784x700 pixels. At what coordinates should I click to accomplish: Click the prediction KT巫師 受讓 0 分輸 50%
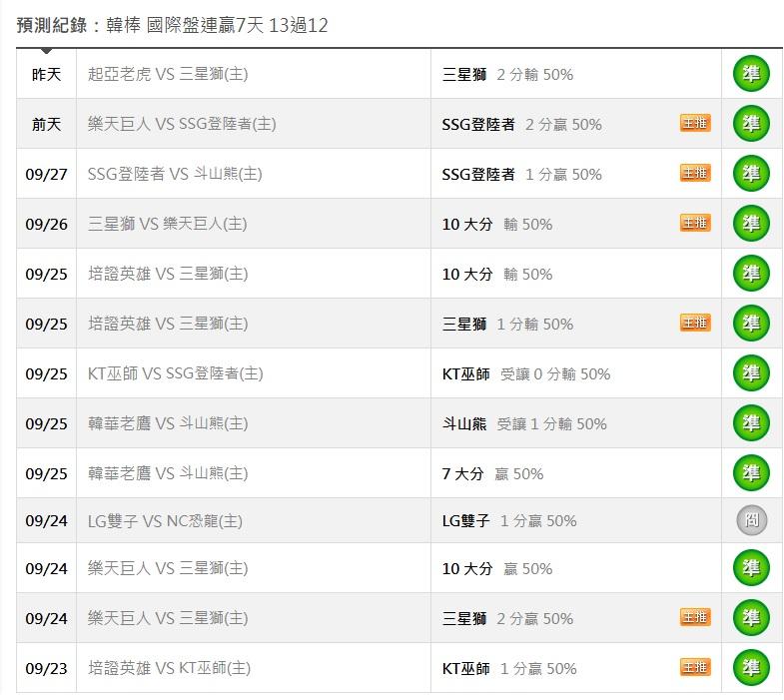coord(526,374)
